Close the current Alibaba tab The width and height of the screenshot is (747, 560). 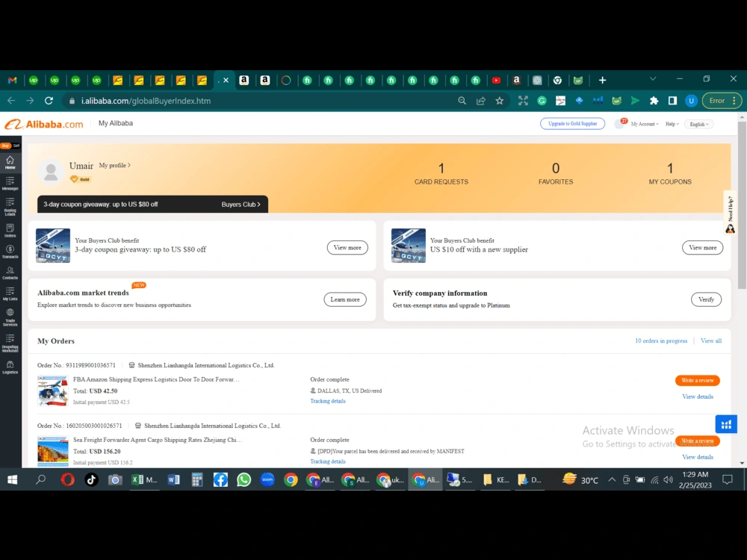pos(226,81)
